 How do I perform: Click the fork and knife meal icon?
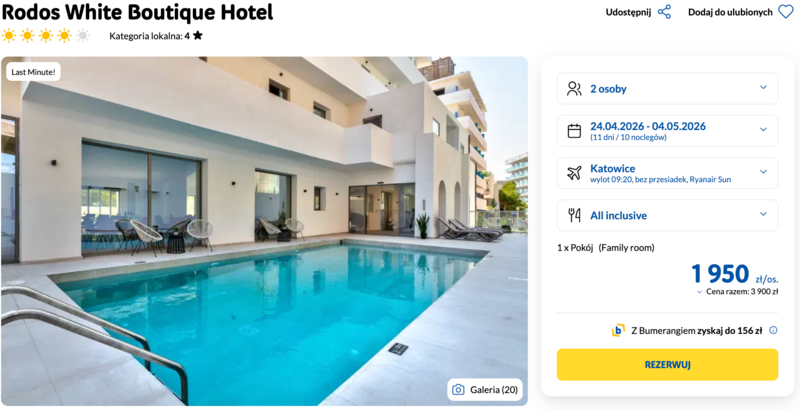coord(574,215)
